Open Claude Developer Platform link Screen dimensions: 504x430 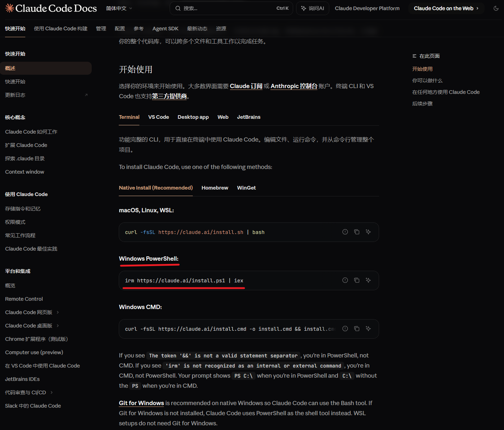coord(367,8)
